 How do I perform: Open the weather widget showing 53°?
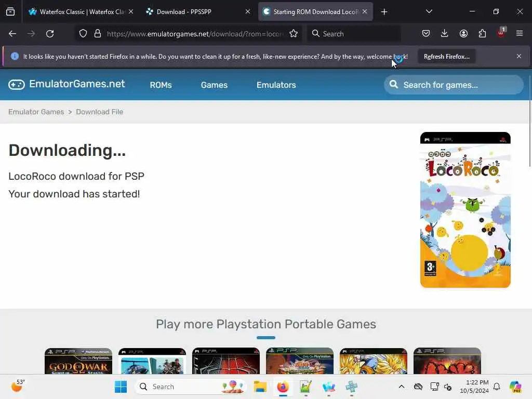point(18,386)
